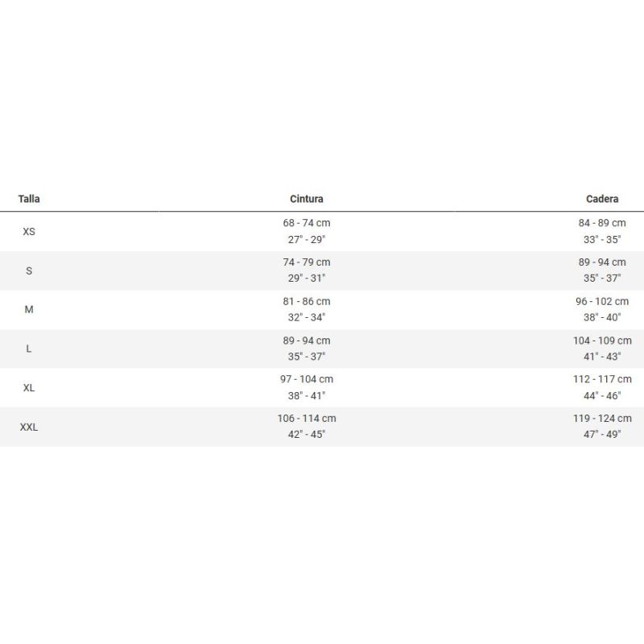The width and height of the screenshot is (644, 644).
Task: Click the 96 - 102 cm hip value
Action: (602, 302)
